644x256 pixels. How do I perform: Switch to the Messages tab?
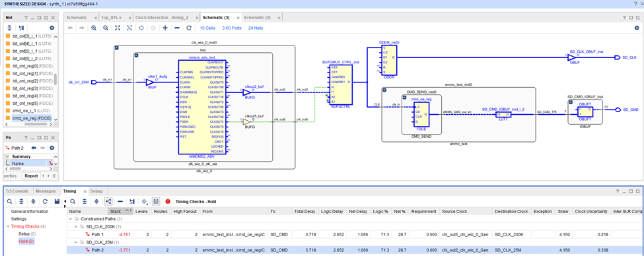[x=45, y=191]
